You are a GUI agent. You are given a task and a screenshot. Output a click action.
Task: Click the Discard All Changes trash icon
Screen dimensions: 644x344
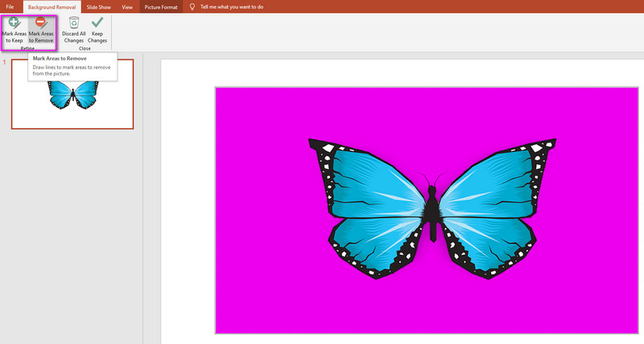tap(74, 23)
